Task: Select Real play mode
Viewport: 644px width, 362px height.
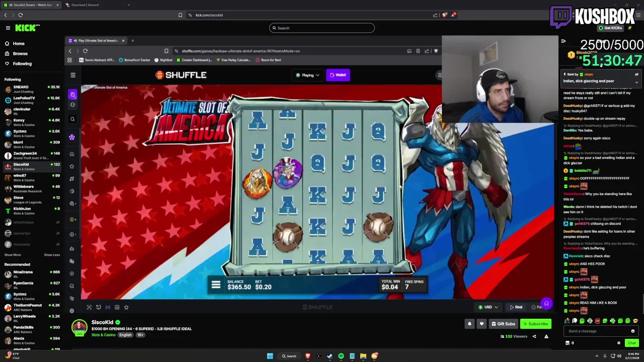Action: (x=516, y=307)
